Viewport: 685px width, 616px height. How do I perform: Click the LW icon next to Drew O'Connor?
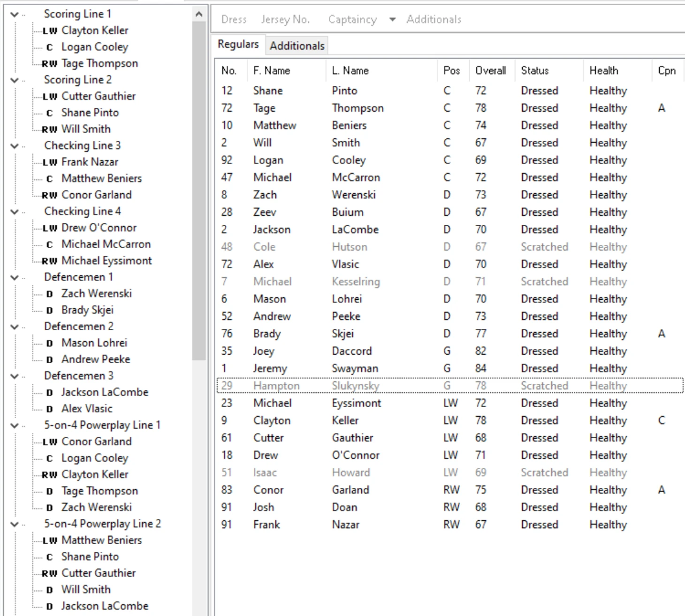coord(50,228)
